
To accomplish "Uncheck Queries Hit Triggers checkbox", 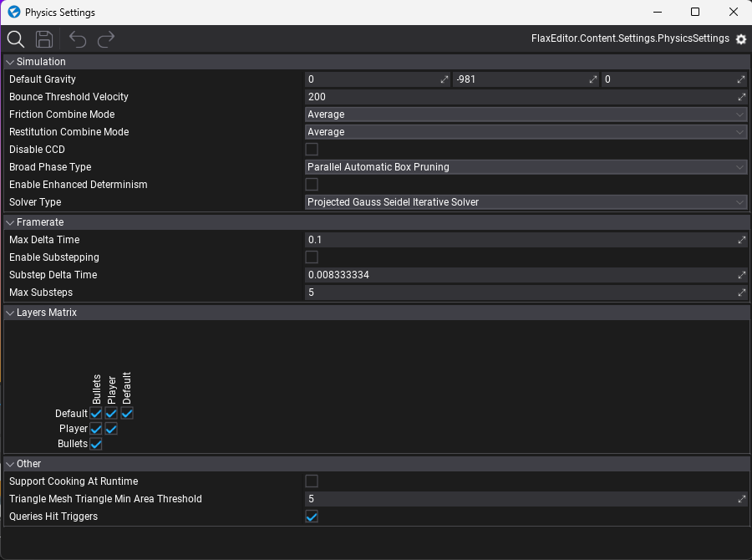I will (312, 517).
